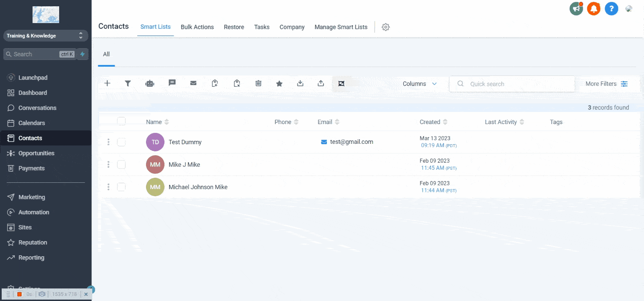This screenshot has height=301, width=644.
Task: Click the lightning bolt quick actions icon
Action: point(83,54)
